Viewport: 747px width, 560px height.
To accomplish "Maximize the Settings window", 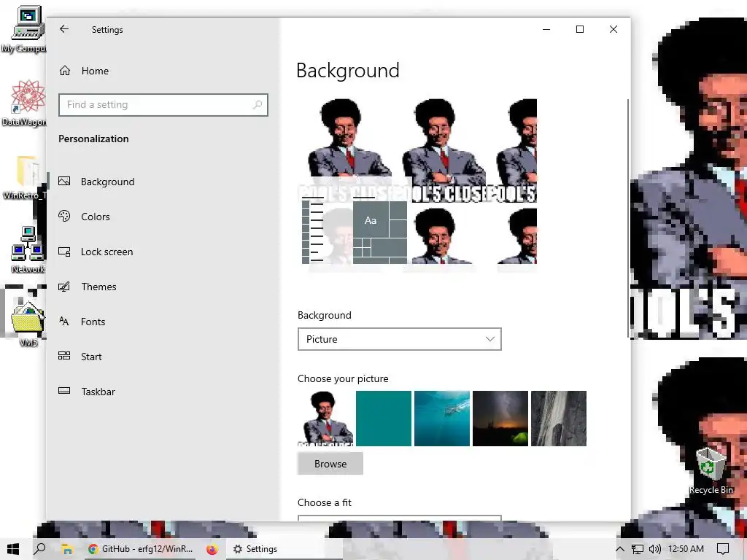I will point(580,29).
